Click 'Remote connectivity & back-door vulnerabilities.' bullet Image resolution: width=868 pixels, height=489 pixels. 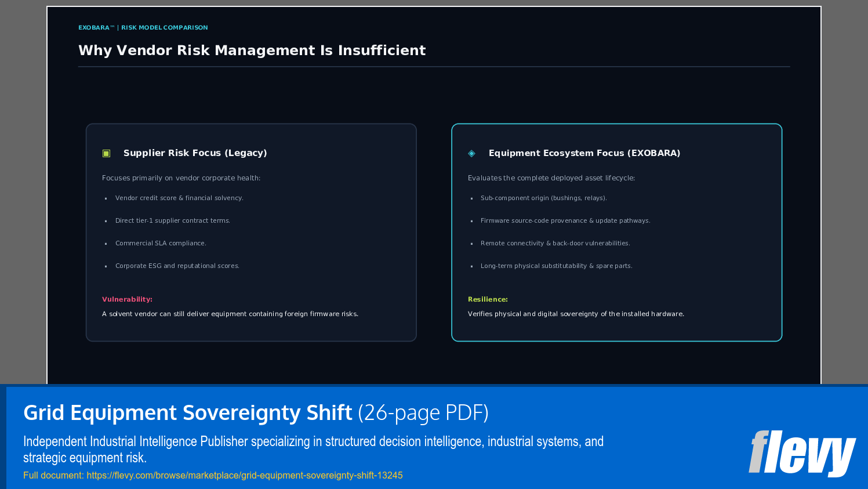555,243
